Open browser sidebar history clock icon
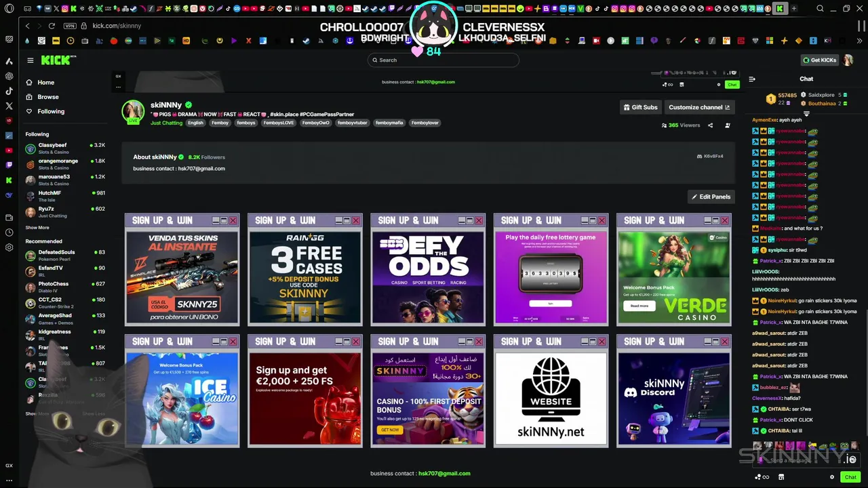Image resolution: width=868 pixels, height=488 pixels. point(9,232)
